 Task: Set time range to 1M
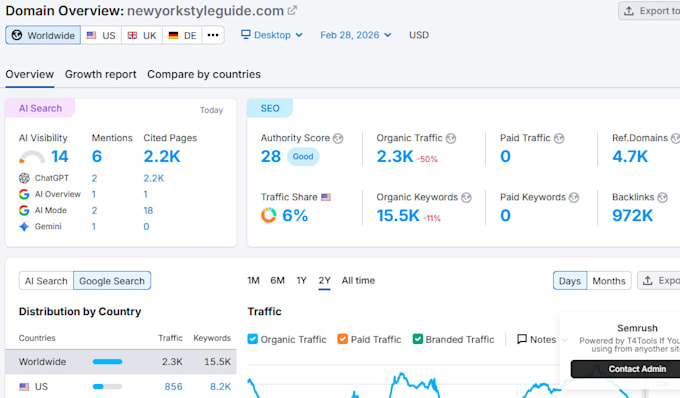coord(253,281)
